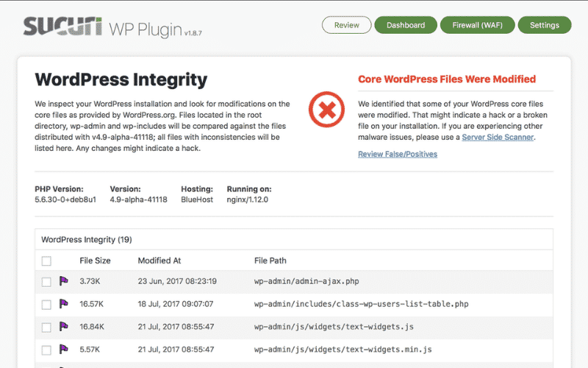Viewport: 588px width, 368px height.
Task: Click file path wp-admin/admin-ajax.php
Action: 306,281
